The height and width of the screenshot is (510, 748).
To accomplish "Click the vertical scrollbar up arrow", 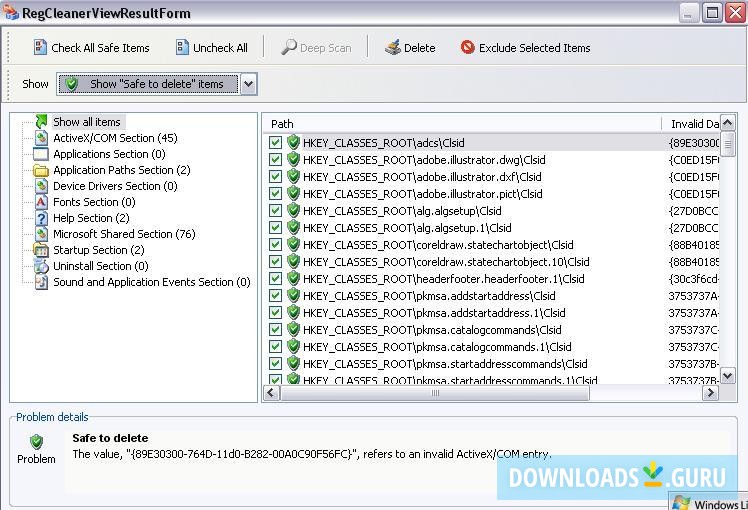I will (x=727, y=123).
